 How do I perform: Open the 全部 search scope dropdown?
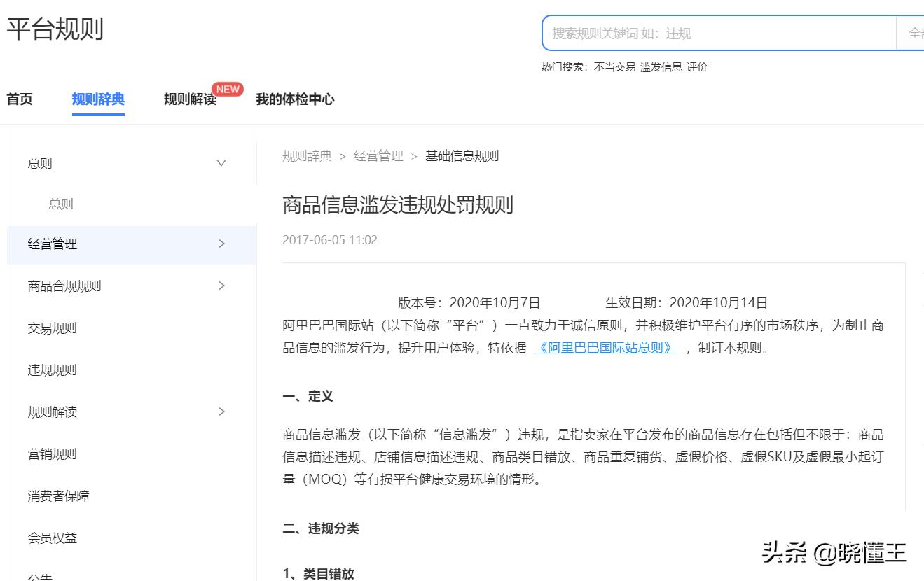(x=914, y=33)
